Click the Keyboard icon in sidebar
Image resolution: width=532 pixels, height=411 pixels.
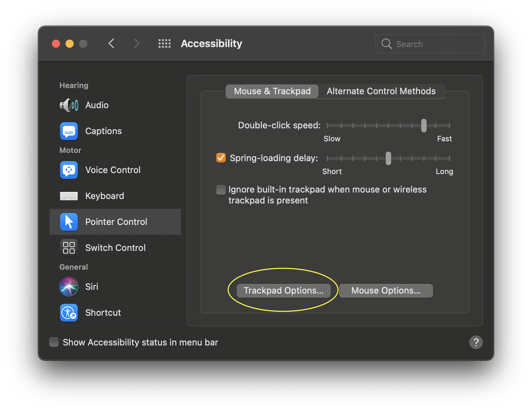[69, 196]
